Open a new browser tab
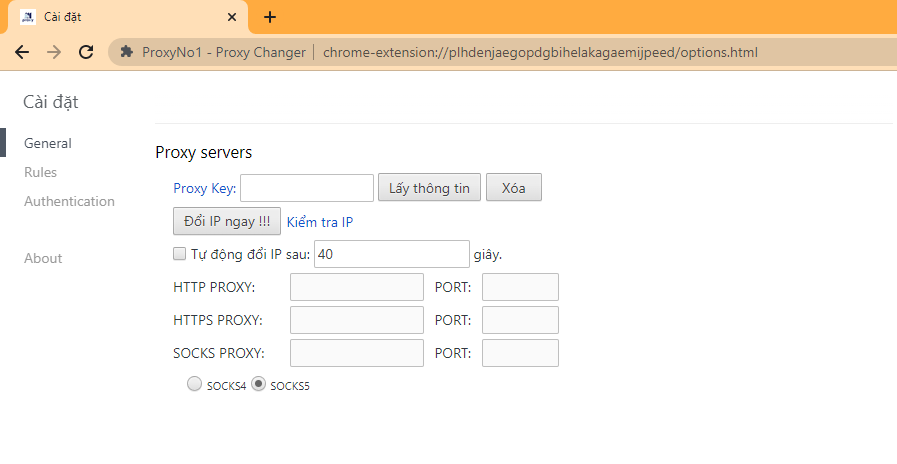This screenshot has height=464, width=897. click(270, 17)
